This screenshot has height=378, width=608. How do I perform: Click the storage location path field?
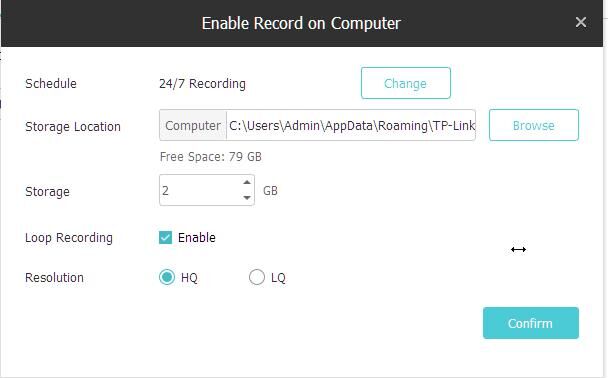[351, 125]
